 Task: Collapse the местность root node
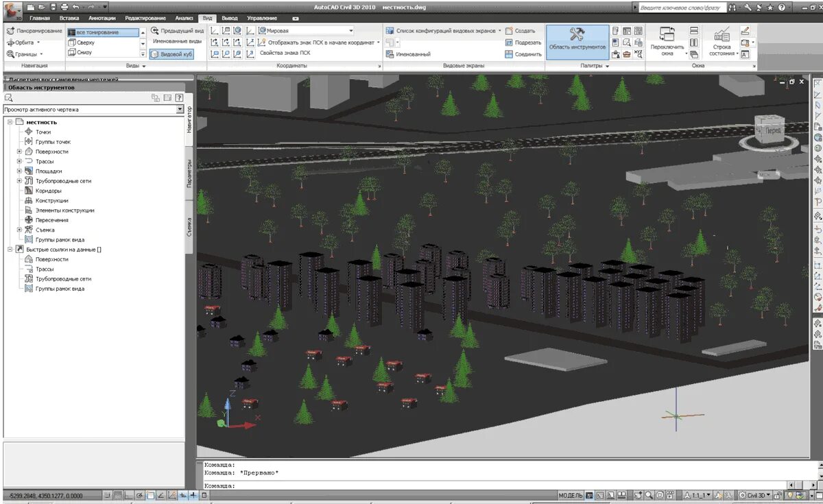click(10, 122)
